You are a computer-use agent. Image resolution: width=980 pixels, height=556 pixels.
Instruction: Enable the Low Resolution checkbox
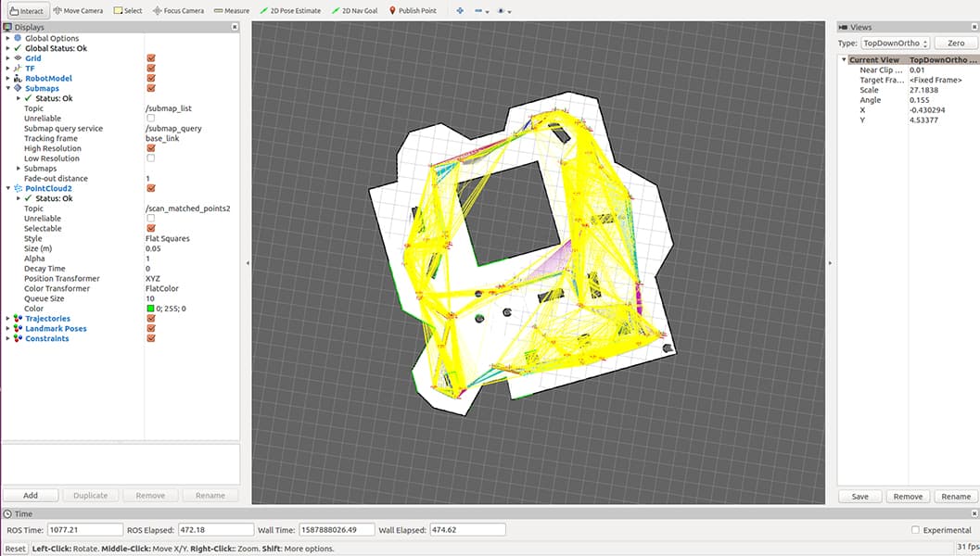(150, 158)
